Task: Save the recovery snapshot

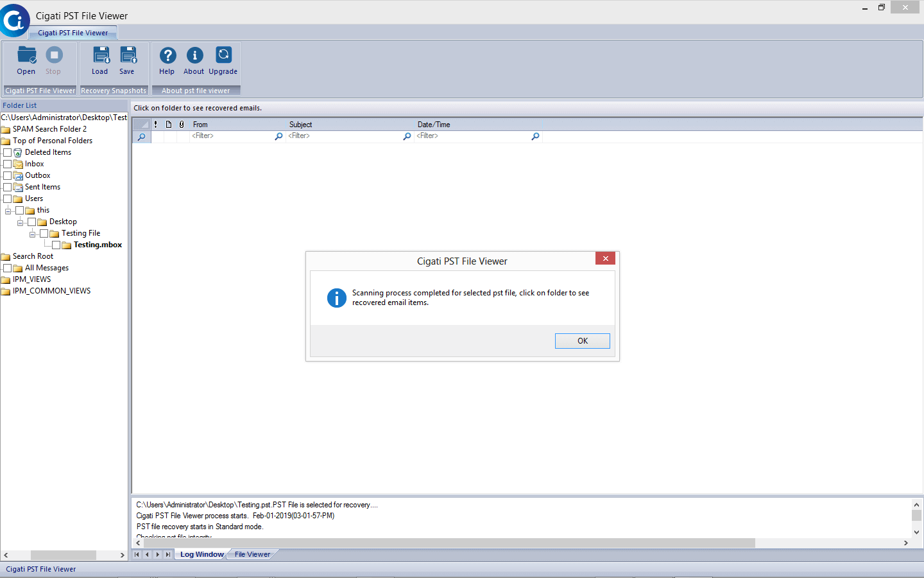Action: (x=128, y=55)
